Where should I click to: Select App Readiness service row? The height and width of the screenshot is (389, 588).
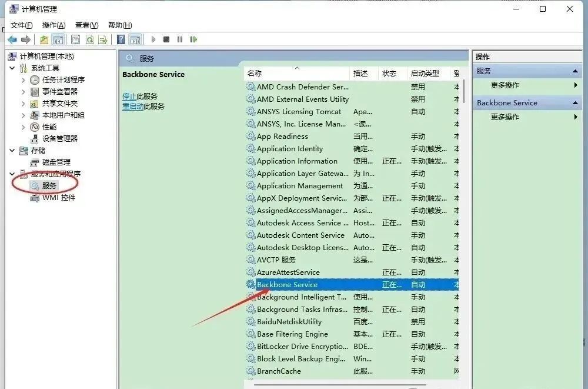(352, 137)
